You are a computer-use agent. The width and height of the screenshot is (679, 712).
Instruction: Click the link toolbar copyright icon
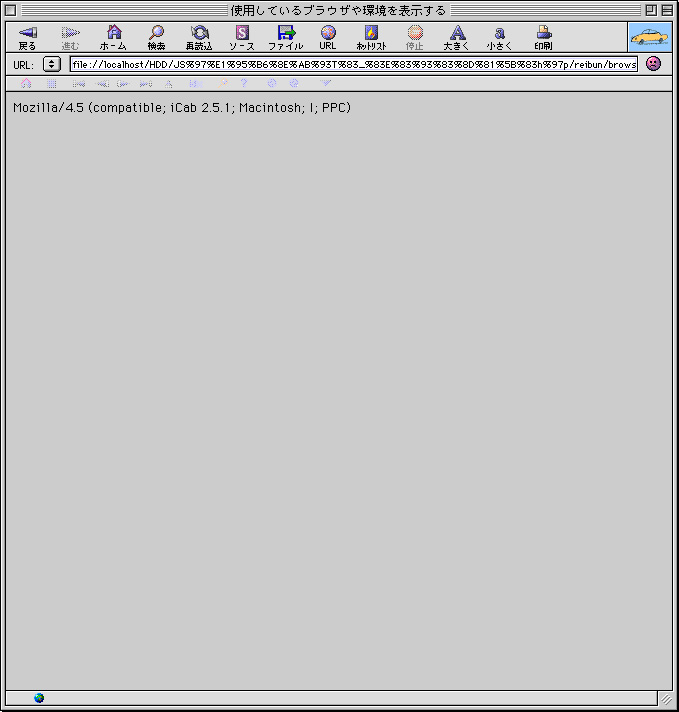click(272, 83)
